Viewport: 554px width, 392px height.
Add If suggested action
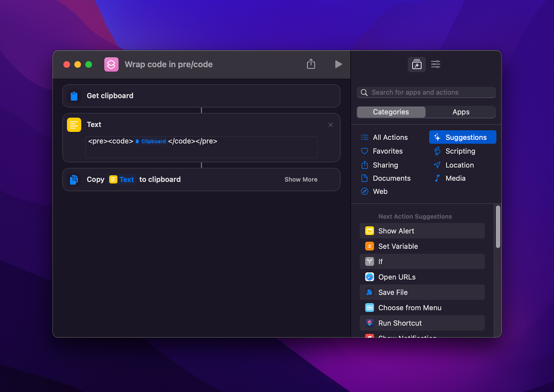pyautogui.click(x=422, y=262)
